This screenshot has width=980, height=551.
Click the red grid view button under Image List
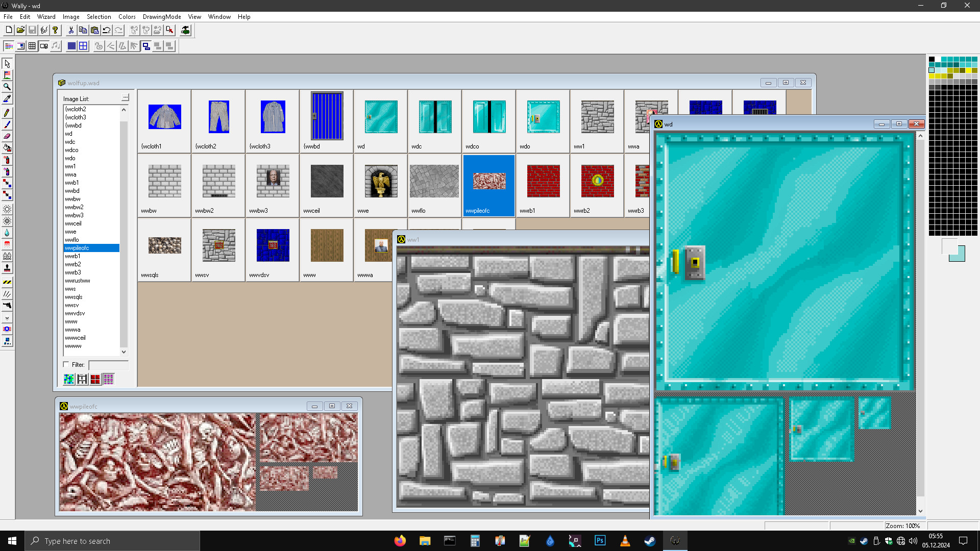[x=96, y=379]
